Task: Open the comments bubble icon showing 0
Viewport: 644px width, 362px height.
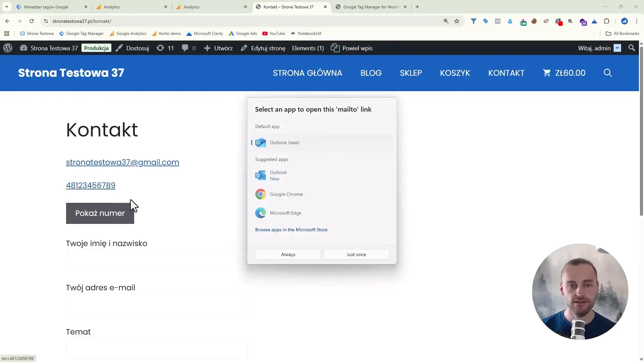Action: click(x=189, y=48)
